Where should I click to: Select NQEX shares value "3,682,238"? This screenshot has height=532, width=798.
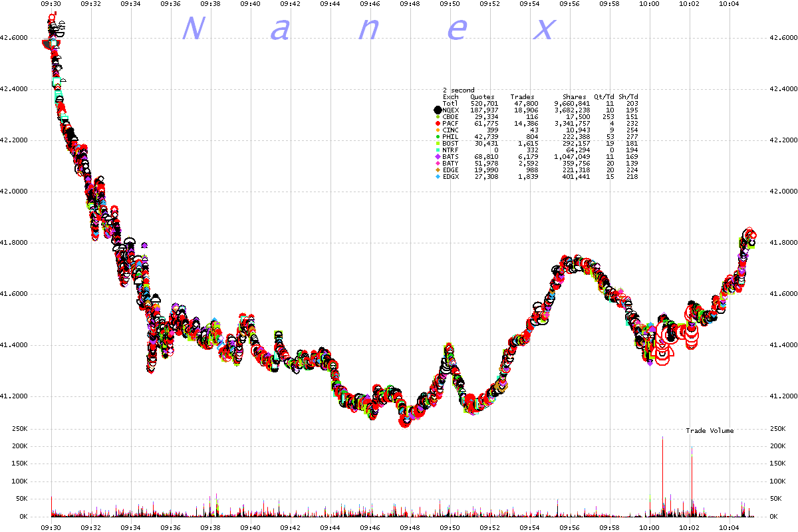point(573,110)
